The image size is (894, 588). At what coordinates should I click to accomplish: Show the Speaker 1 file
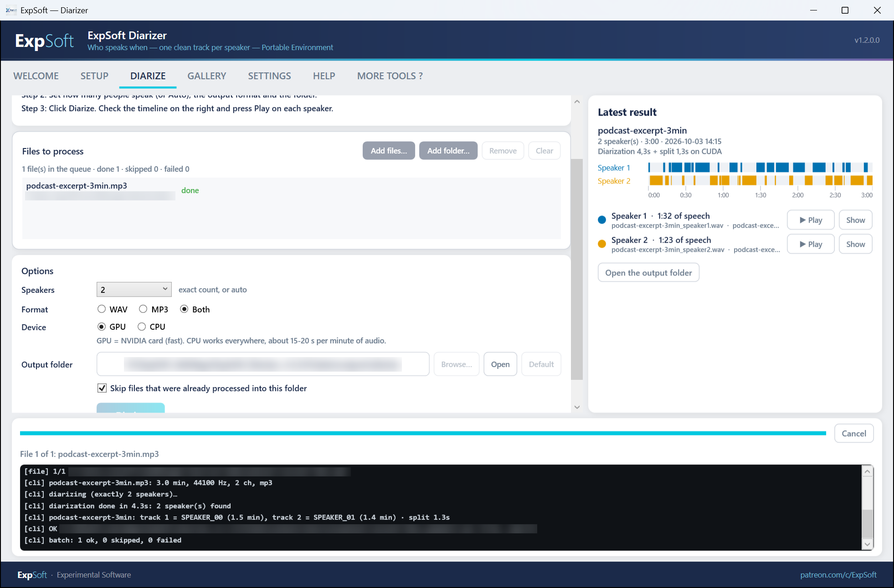point(855,220)
